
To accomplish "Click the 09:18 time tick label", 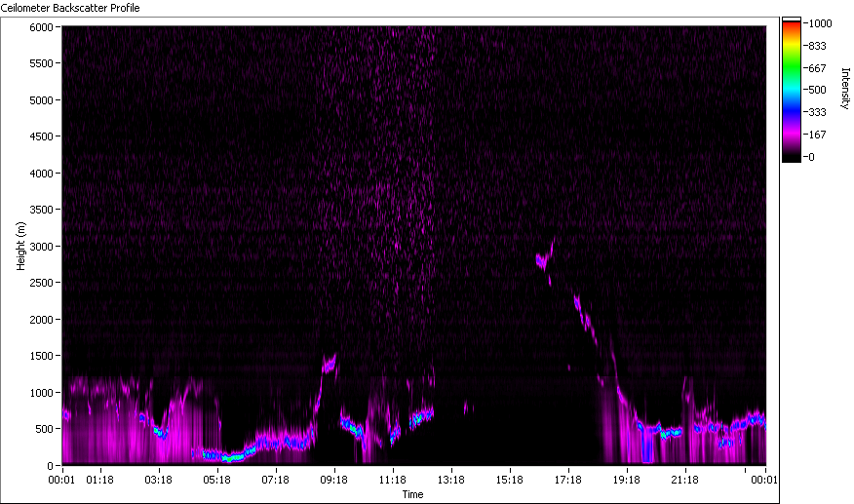I will point(333,480).
